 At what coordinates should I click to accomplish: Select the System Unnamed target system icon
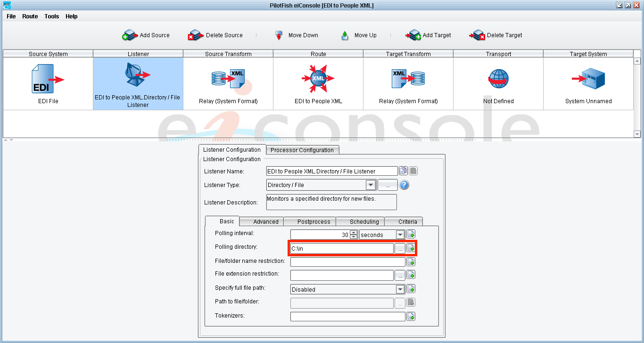[588, 79]
